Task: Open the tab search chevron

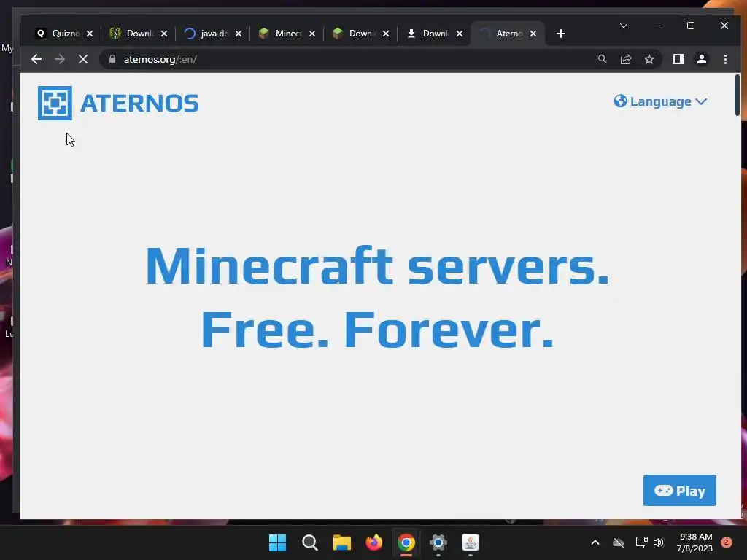Action: click(x=624, y=26)
